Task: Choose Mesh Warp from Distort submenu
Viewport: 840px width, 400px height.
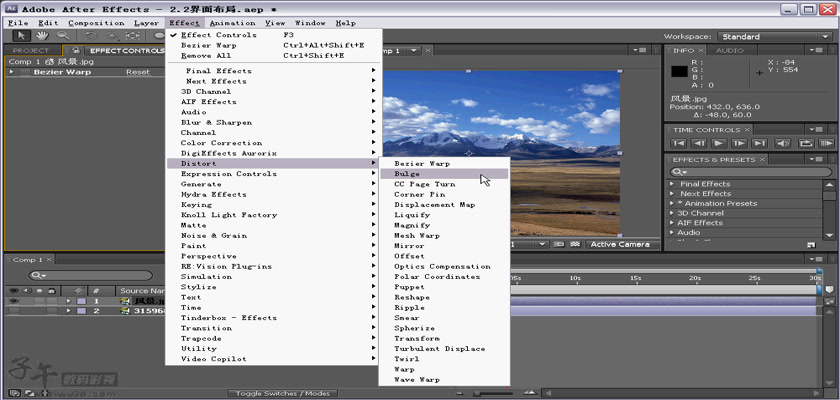Action: tap(444, 236)
